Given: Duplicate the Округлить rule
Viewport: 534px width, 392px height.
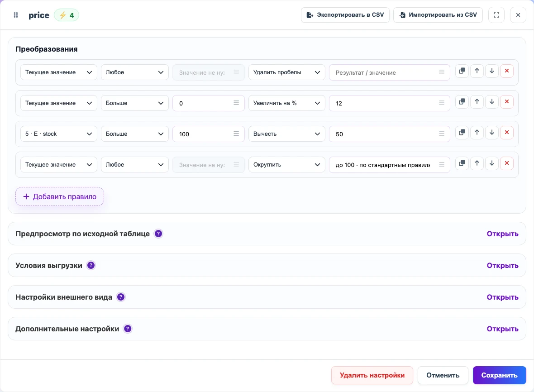Looking at the screenshot, I should (462, 163).
